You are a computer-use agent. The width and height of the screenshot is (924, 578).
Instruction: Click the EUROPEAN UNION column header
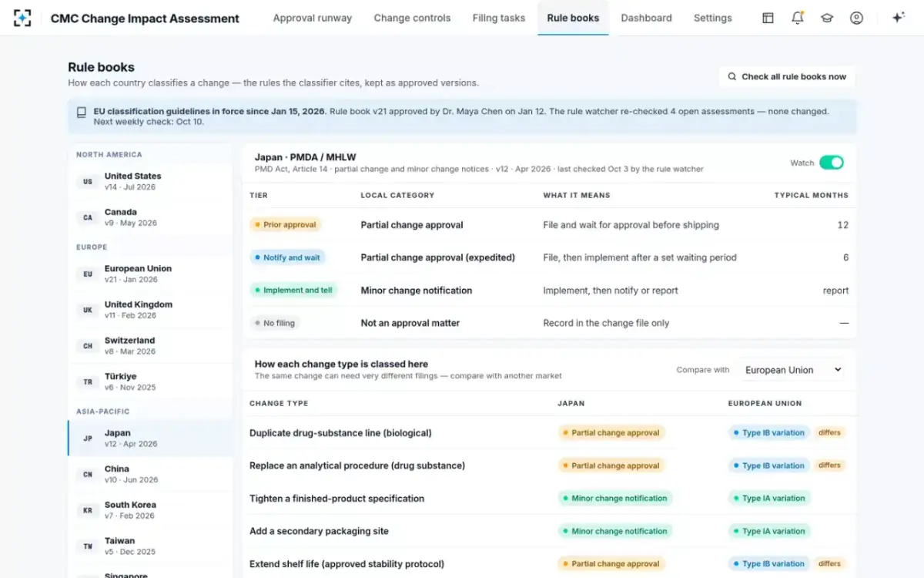pos(765,404)
